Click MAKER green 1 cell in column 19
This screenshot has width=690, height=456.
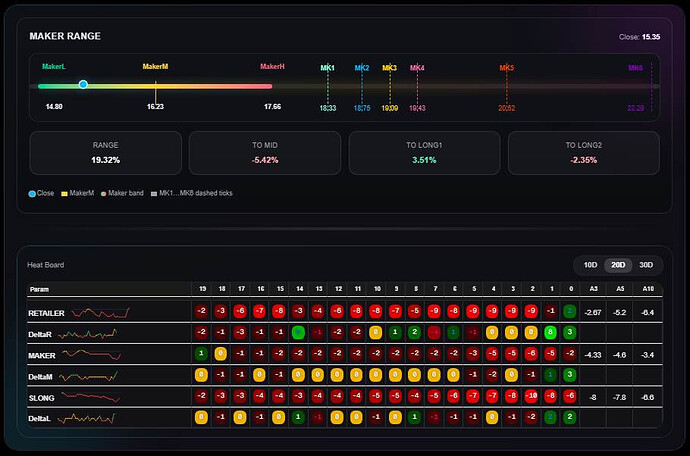point(201,353)
